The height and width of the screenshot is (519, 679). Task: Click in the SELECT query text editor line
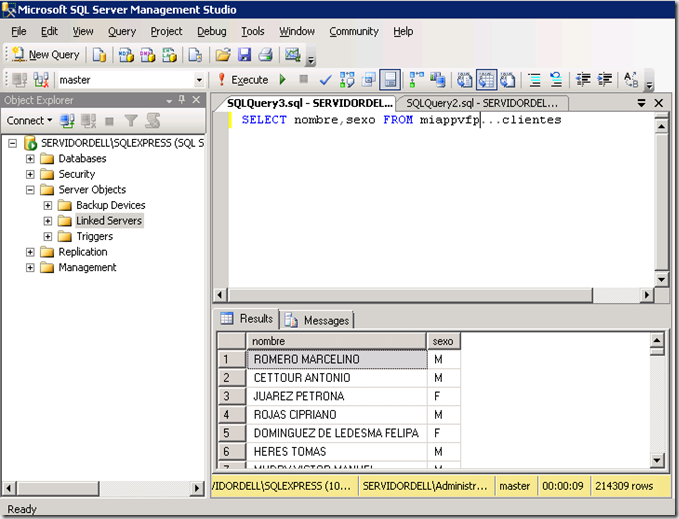click(401, 120)
